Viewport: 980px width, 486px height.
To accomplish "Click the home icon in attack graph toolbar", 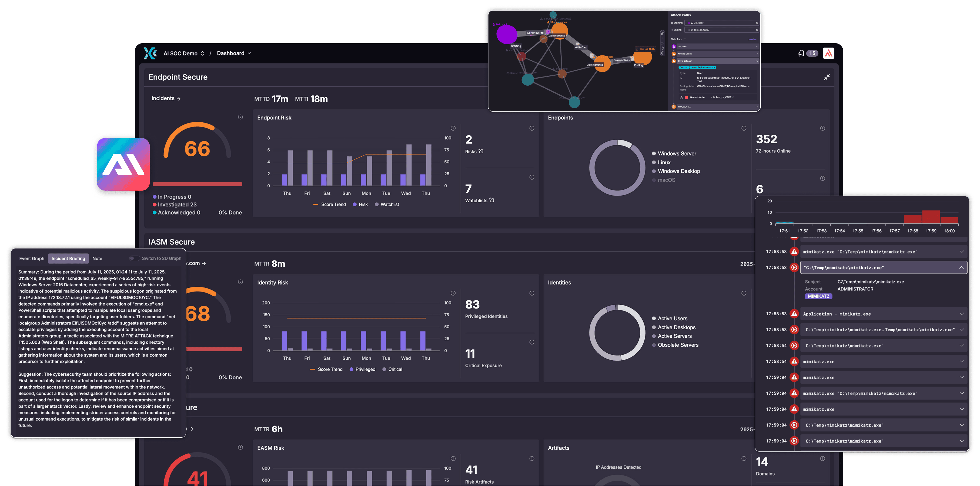I will coord(663,34).
